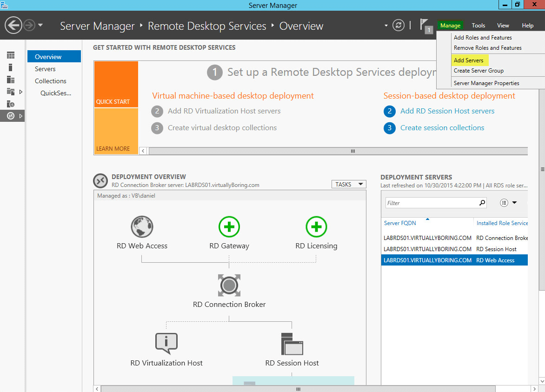Click the RD Web Access globe icon
Image resolution: width=545 pixels, height=392 pixels.
pyautogui.click(x=142, y=226)
